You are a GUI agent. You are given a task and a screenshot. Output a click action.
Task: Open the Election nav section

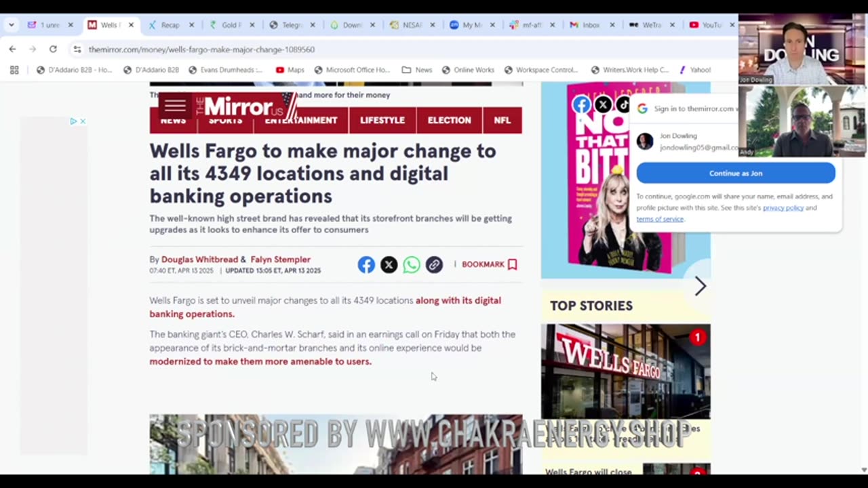(449, 121)
